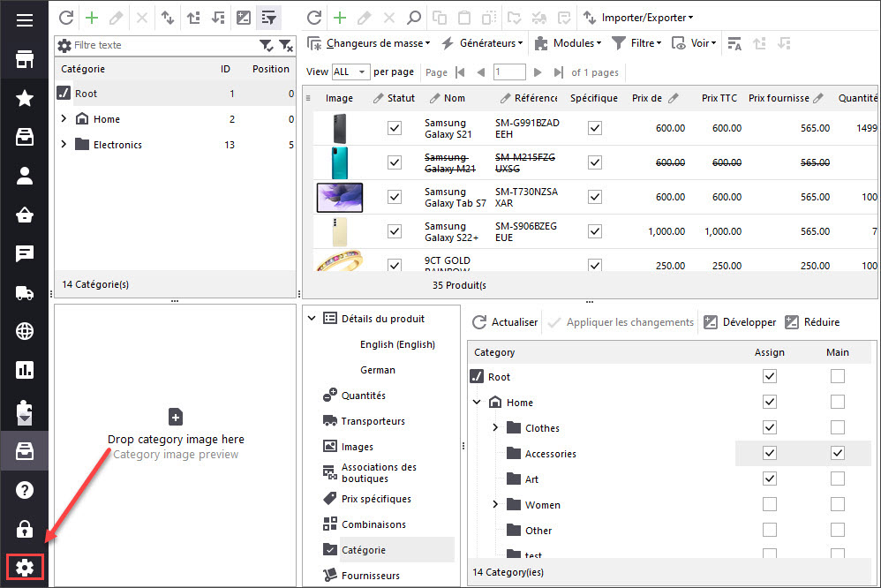Open modules puzzle icon in sidebar

(24, 412)
